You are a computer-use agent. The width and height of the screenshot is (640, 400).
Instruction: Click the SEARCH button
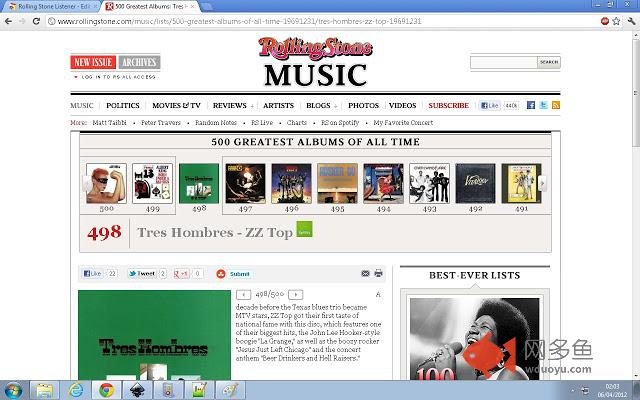pos(549,62)
